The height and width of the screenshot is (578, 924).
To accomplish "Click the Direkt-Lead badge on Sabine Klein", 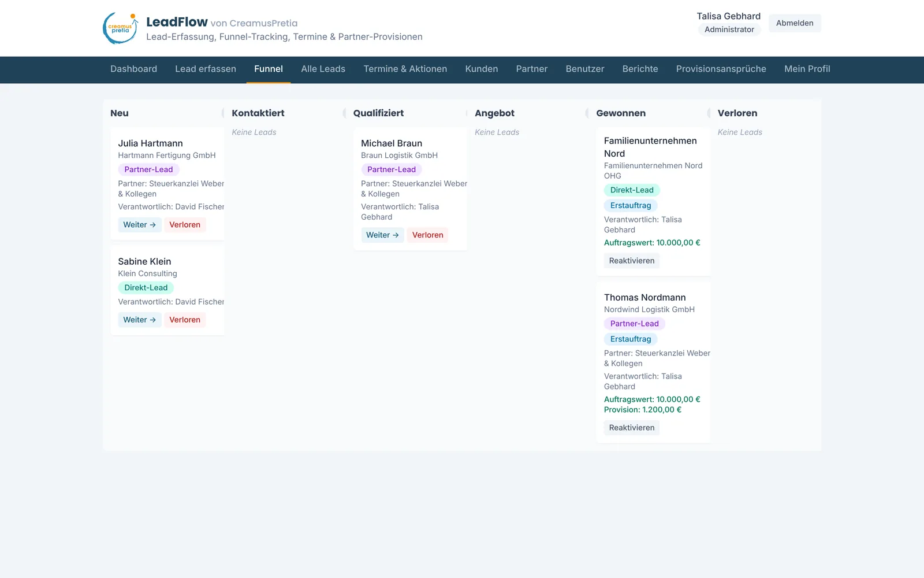I will pos(146,288).
